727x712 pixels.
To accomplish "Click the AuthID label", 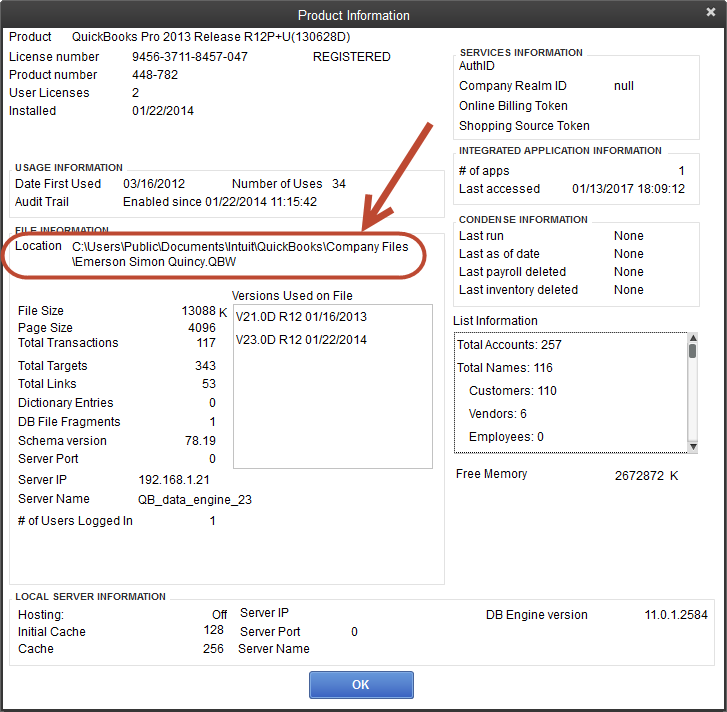I will pyautogui.click(x=477, y=66).
